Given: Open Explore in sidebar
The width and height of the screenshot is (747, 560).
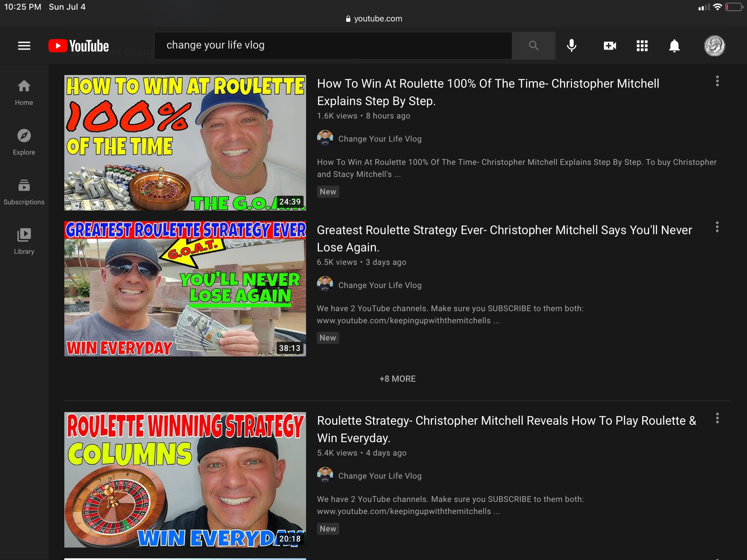Looking at the screenshot, I should click(x=24, y=142).
